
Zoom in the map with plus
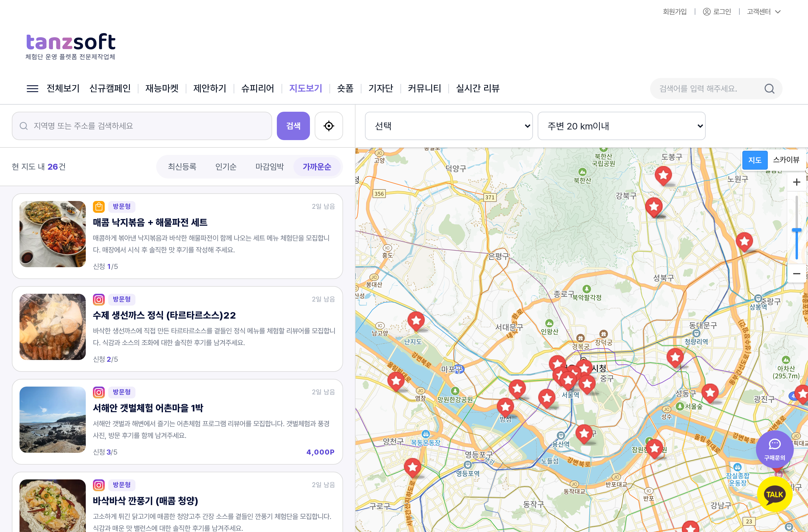coord(796,182)
